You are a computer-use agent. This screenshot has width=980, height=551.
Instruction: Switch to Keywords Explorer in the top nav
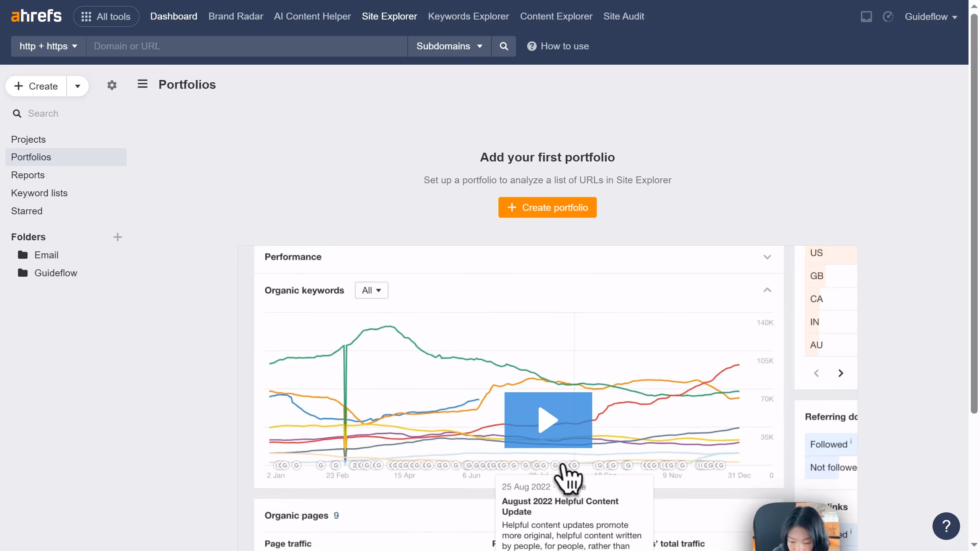(468, 16)
